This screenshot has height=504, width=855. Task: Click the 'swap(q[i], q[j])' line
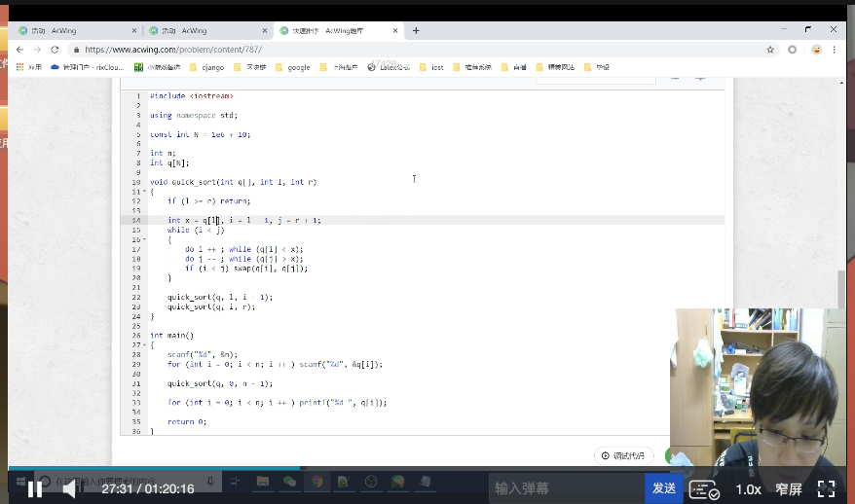pos(246,269)
